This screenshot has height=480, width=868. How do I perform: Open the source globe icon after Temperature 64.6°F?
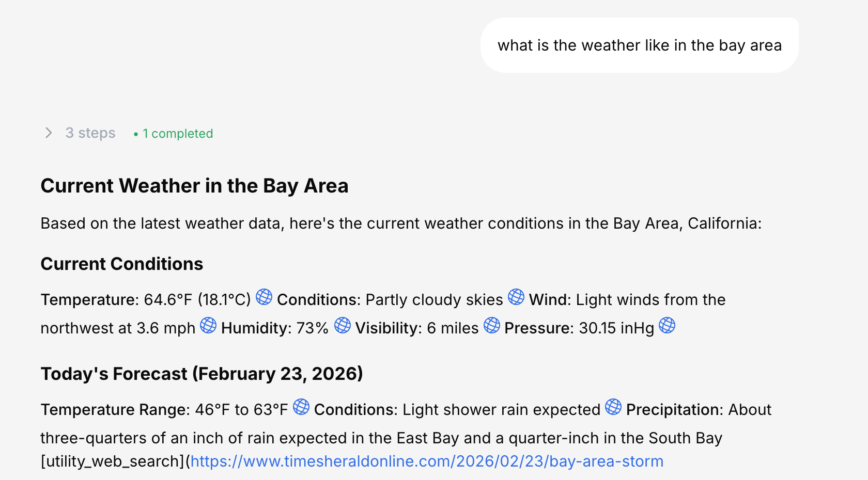coord(264,297)
